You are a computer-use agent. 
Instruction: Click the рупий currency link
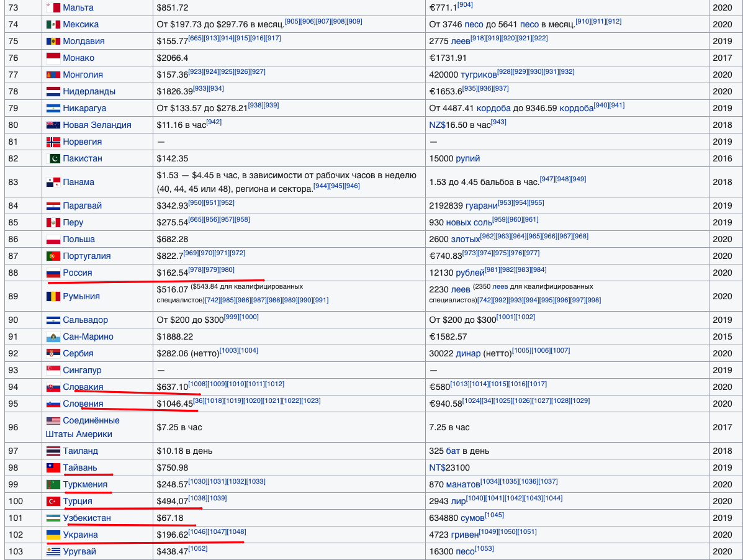[x=467, y=159]
